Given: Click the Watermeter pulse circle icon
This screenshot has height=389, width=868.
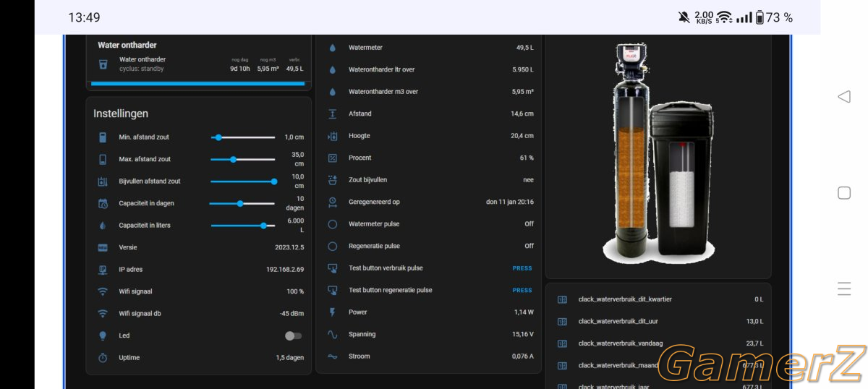Looking at the screenshot, I should (333, 224).
